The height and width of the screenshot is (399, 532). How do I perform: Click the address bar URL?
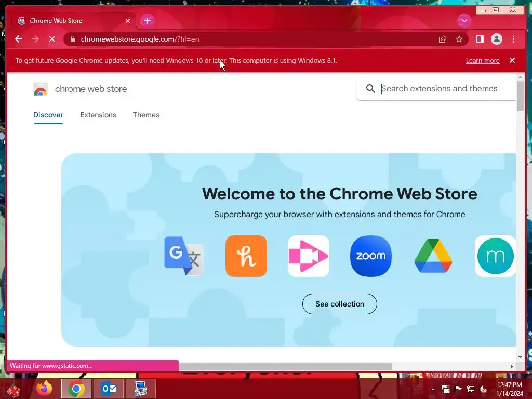click(140, 39)
